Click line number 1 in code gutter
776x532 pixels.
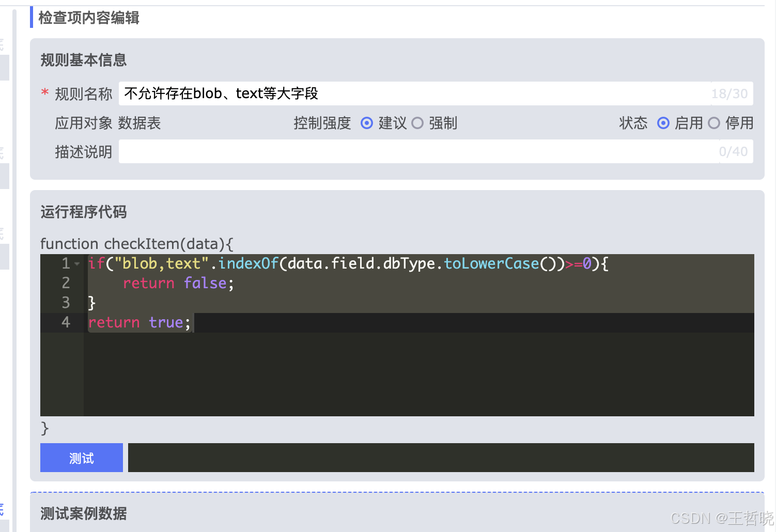66,263
